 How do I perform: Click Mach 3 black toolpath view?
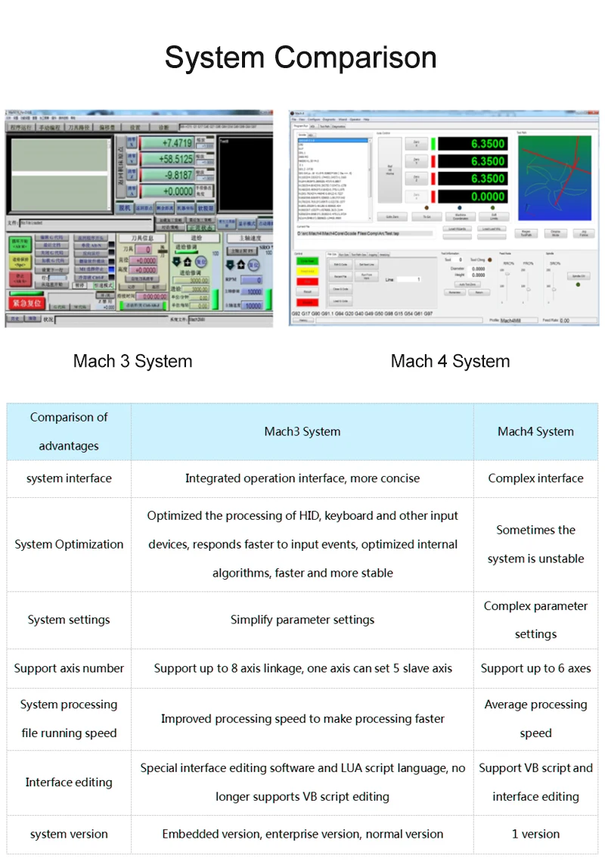point(246,174)
